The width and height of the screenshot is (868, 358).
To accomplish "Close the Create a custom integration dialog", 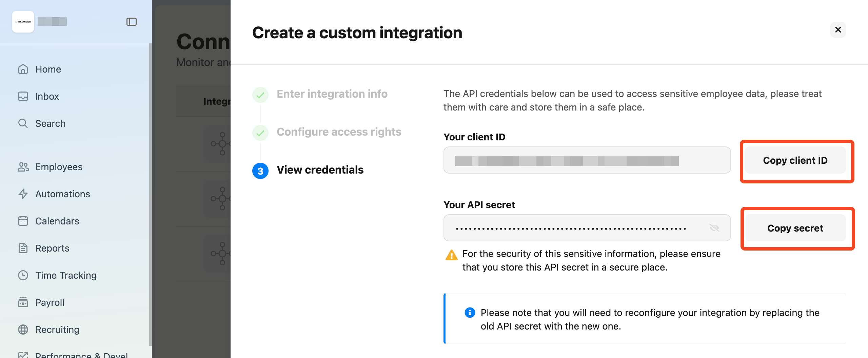I will click(838, 30).
